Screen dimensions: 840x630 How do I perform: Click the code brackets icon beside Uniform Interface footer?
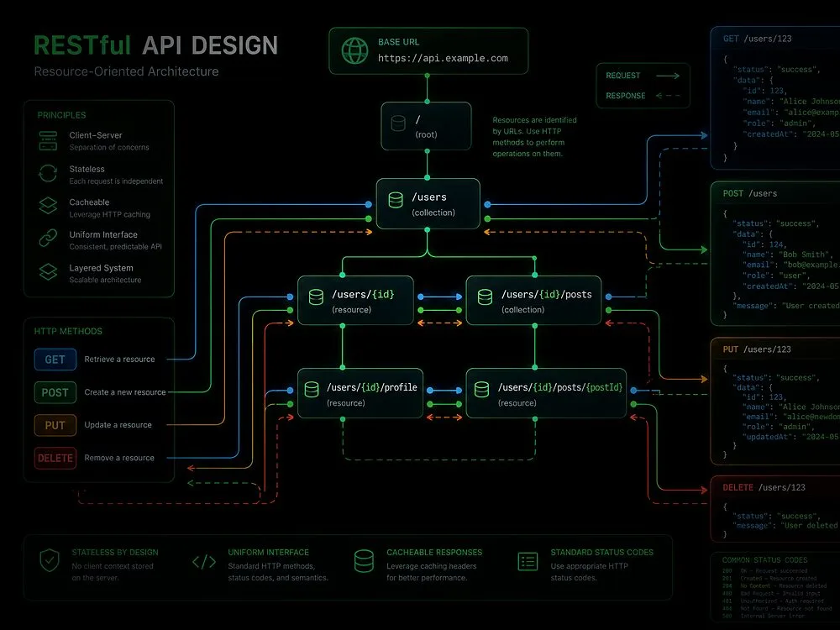204,561
